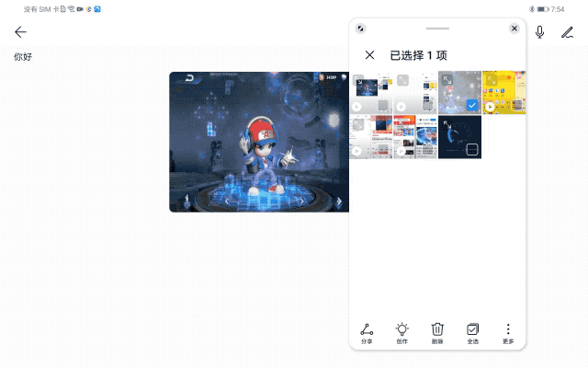Open the dark clock image thumbnail
Viewport: 588px width, 368px height.
point(459,137)
